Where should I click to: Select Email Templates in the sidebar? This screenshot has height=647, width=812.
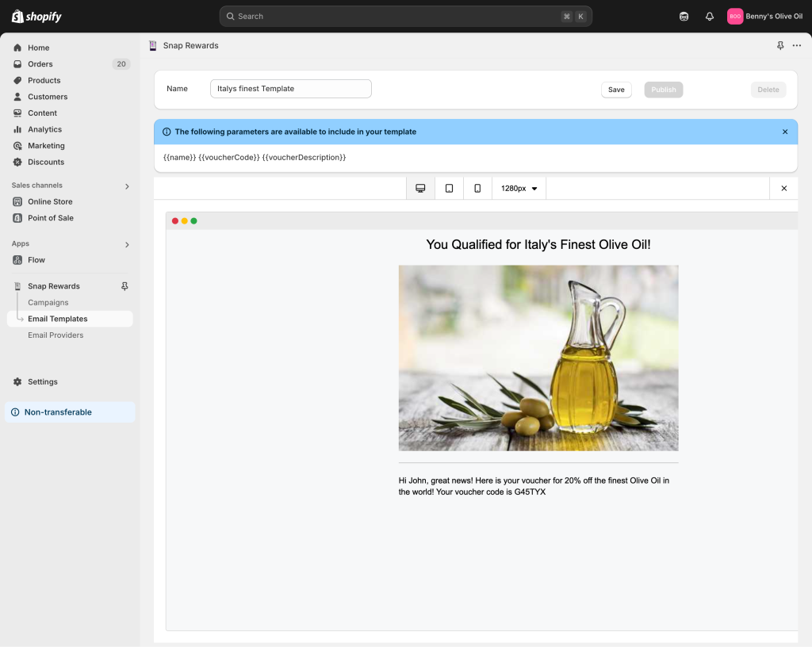click(x=70, y=319)
